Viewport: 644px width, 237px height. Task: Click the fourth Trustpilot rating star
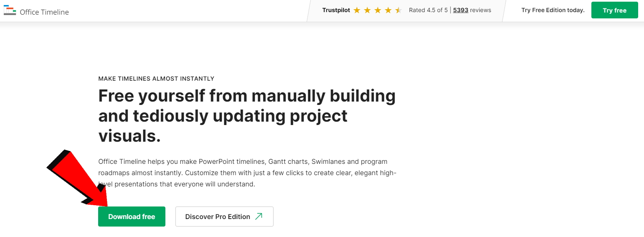coord(388,10)
